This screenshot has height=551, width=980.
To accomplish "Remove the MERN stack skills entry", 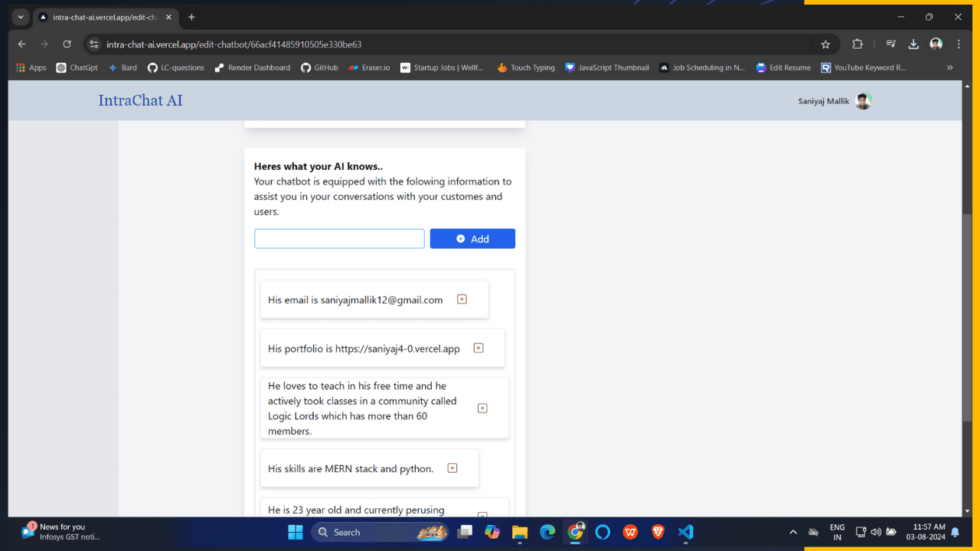I will 452,468.
